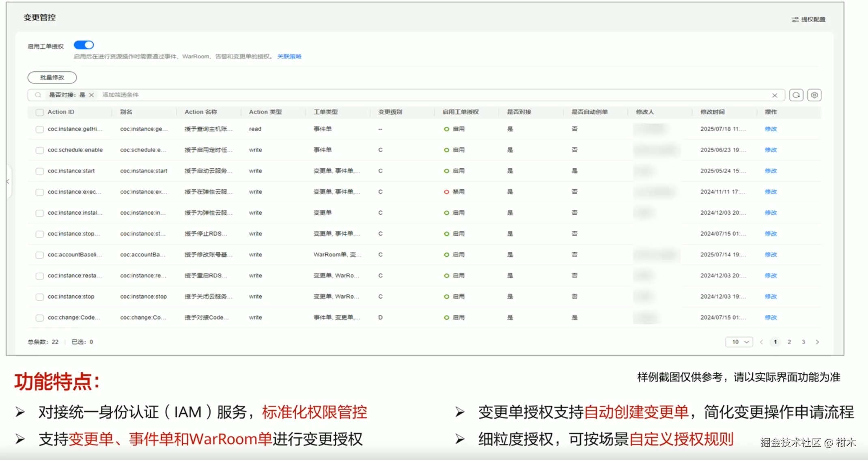Open the 关联策略 link
This screenshot has width=868, height=460.
[289, 56]
